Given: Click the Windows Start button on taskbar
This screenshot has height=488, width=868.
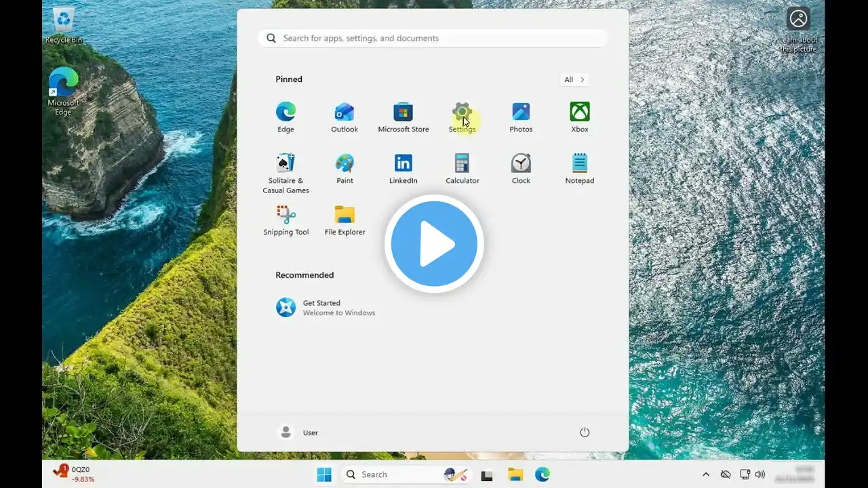Looking at the screenshot, I should click(x=324, y=474).
